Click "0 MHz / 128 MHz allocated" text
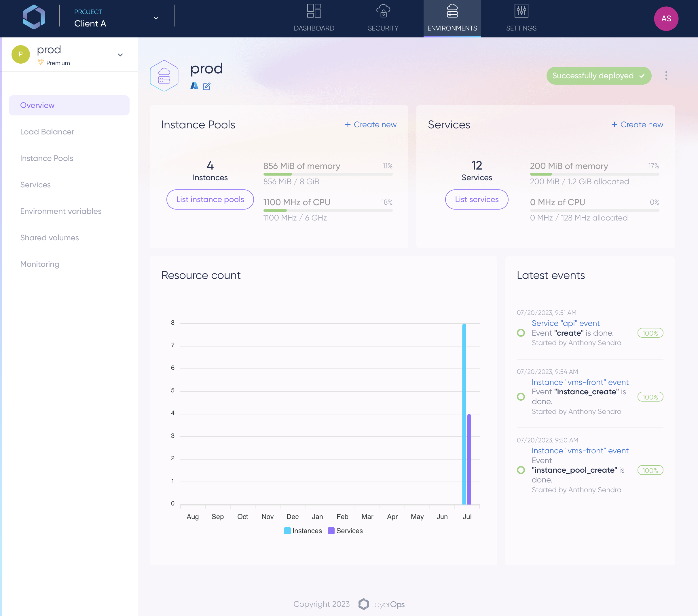This screenshot has width=698, height=616. pyautogui.click(x=578, y=218)
